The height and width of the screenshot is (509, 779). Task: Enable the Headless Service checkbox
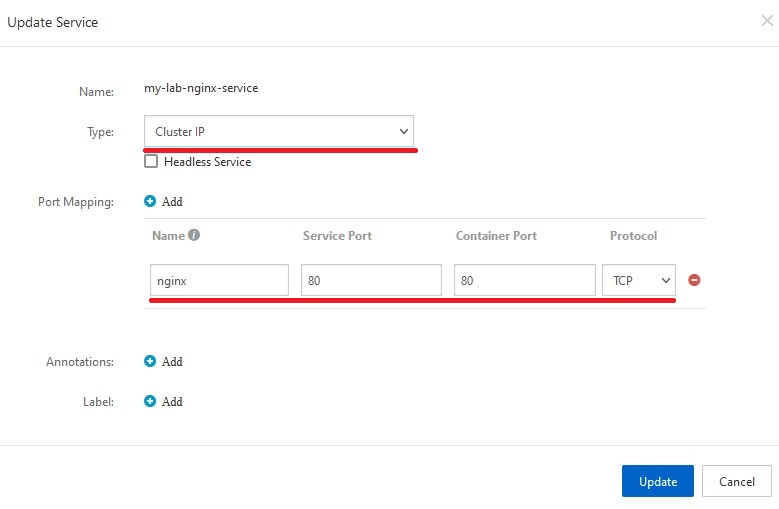[151, 161]
